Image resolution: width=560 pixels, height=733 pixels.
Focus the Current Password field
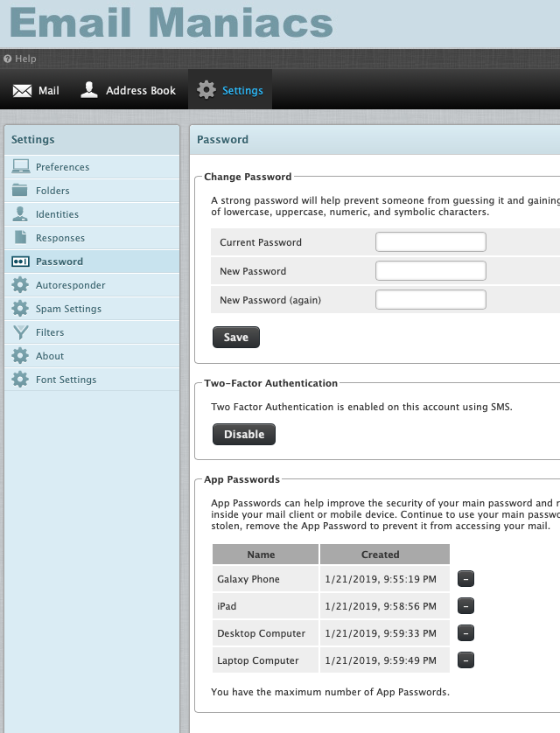[x=431, y=241]
